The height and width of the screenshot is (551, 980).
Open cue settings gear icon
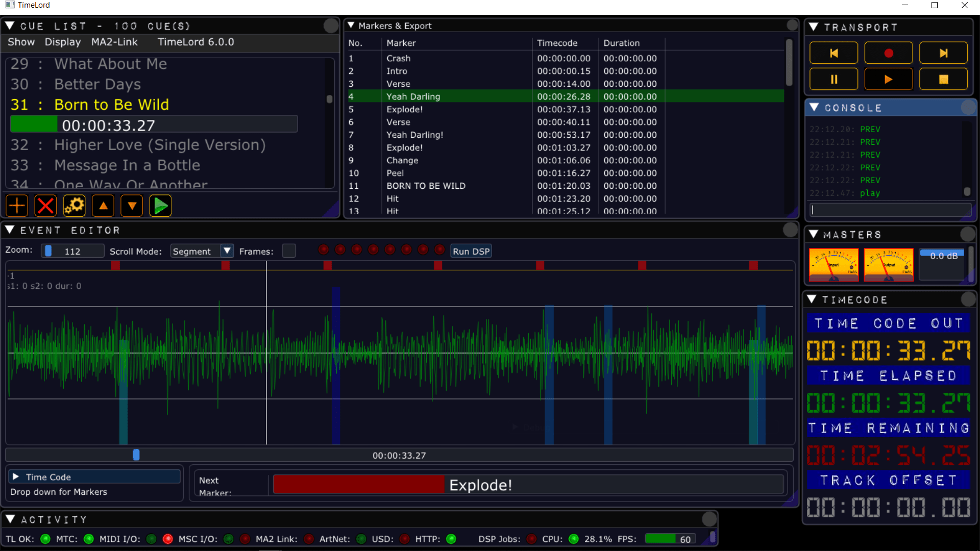74,206
